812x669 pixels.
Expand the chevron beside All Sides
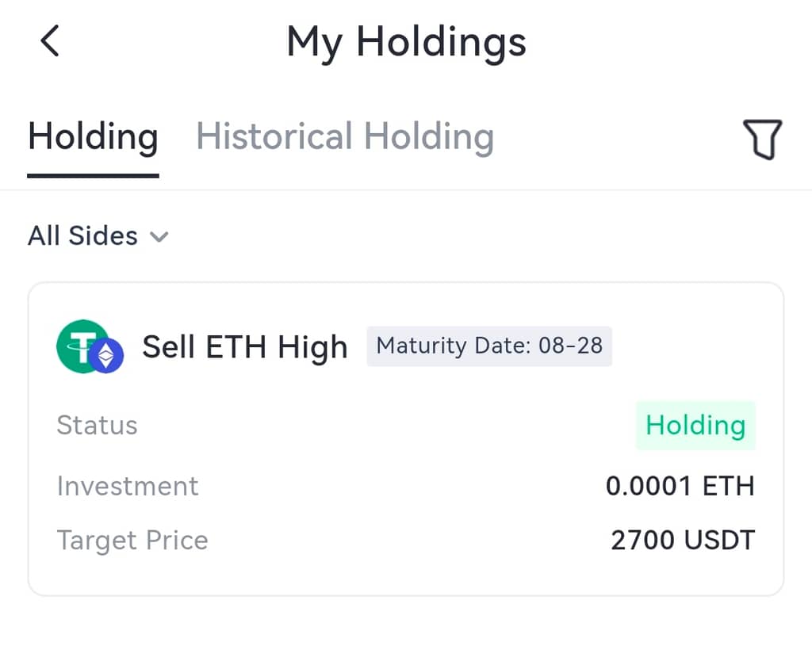coord(159,236)
